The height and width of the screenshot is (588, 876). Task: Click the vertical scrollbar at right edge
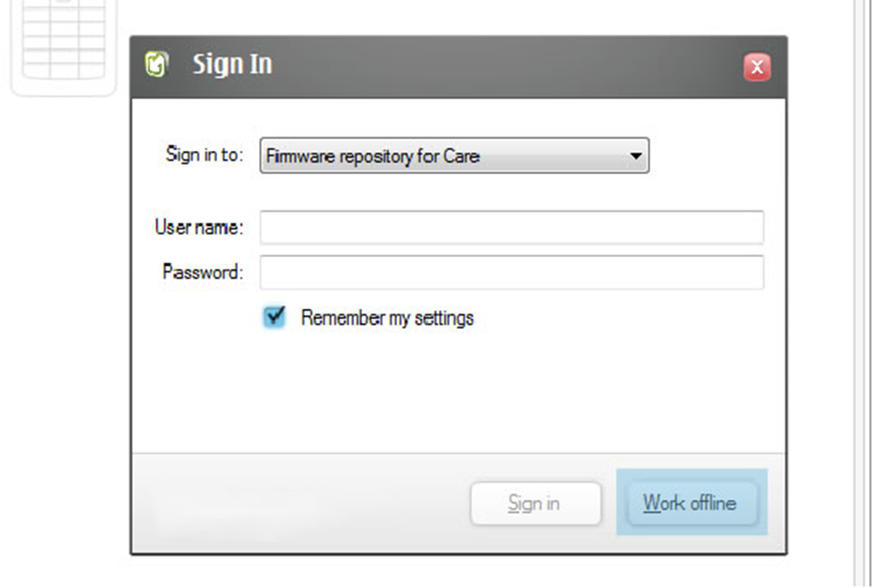[x=863, y=294]
